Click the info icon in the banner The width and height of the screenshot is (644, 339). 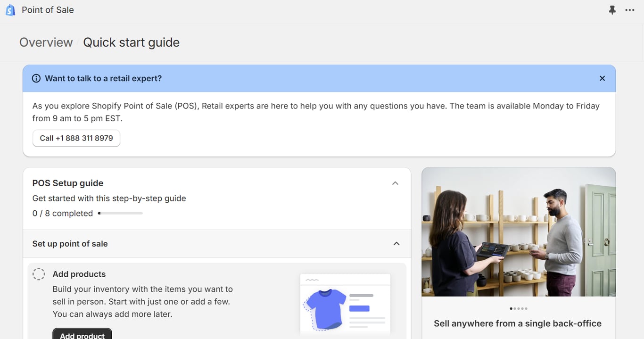point(36,78)
